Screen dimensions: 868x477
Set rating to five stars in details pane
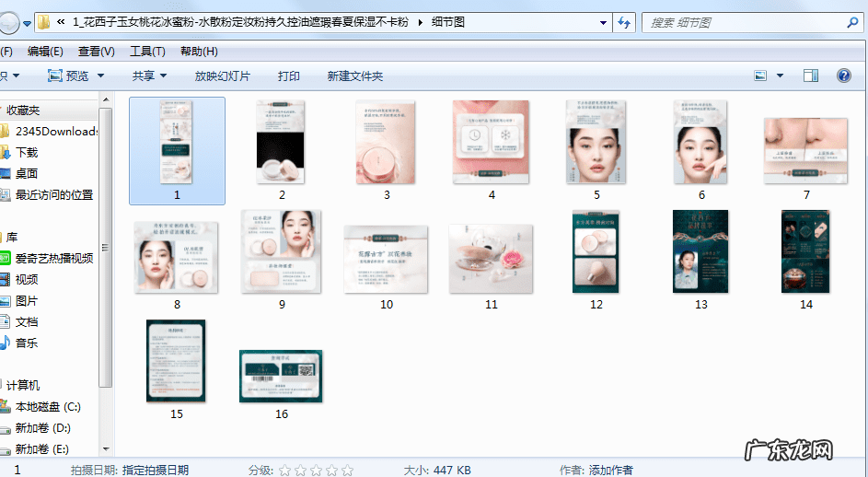tap(347, 470)
